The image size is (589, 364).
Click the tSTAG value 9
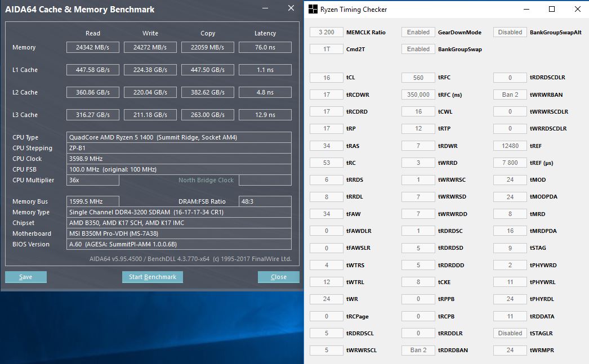[x=510, y=248]
